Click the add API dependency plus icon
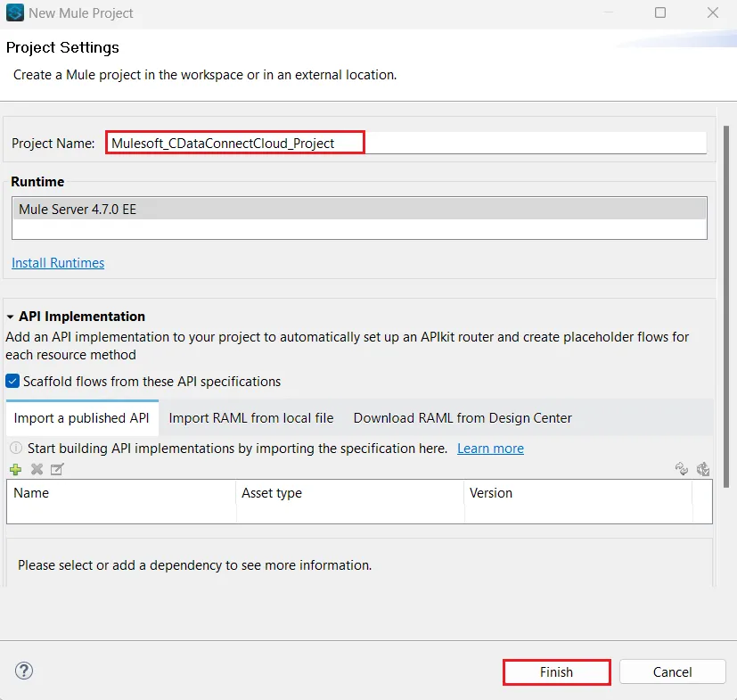Image resolution: width=737 pixels, height=700 pixels. tap(15, 469)
